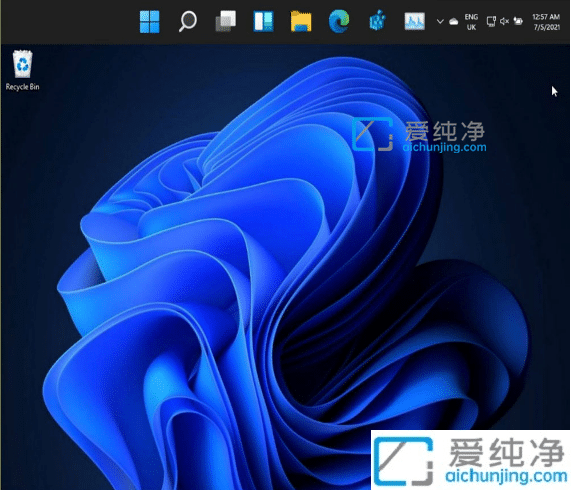Open the taskbar Search magnifier
The width and height of the screenshot is (571, 490).
188,21
